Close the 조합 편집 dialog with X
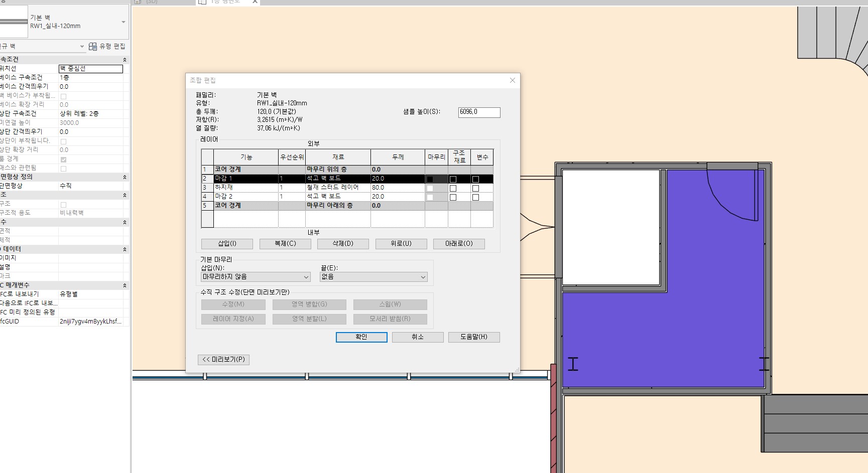 [x=512, y=80]
